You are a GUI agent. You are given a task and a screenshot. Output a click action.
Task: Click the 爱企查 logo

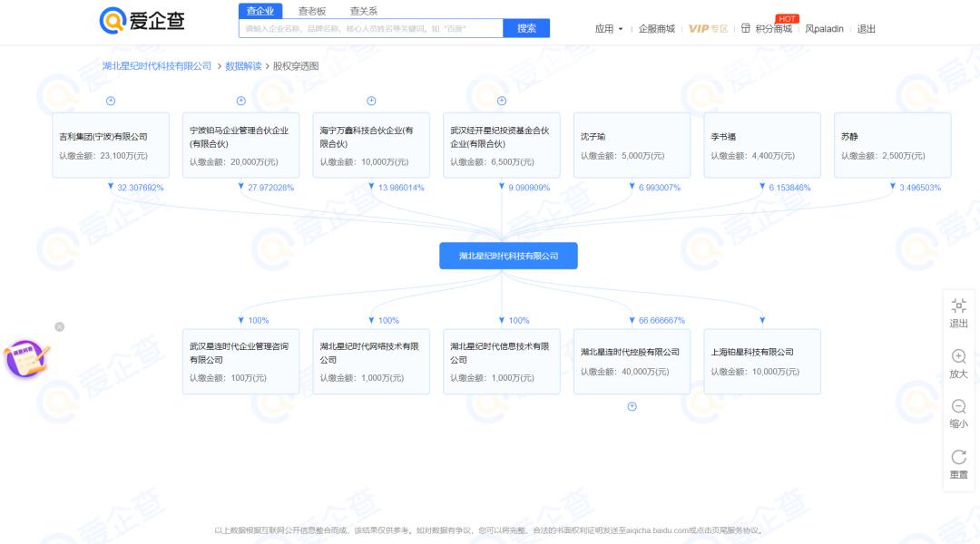(x=142, y=21)
